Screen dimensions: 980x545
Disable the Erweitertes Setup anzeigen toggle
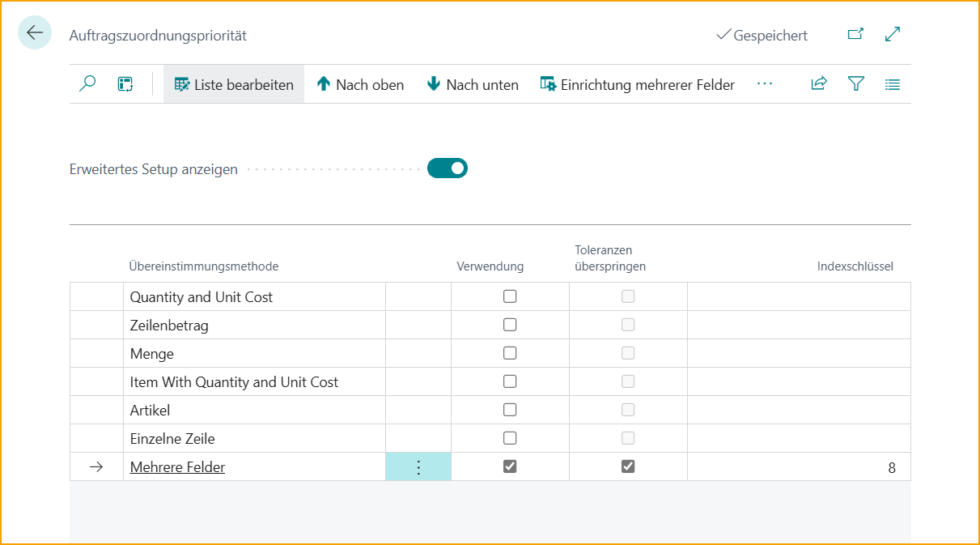pos(448,168)
